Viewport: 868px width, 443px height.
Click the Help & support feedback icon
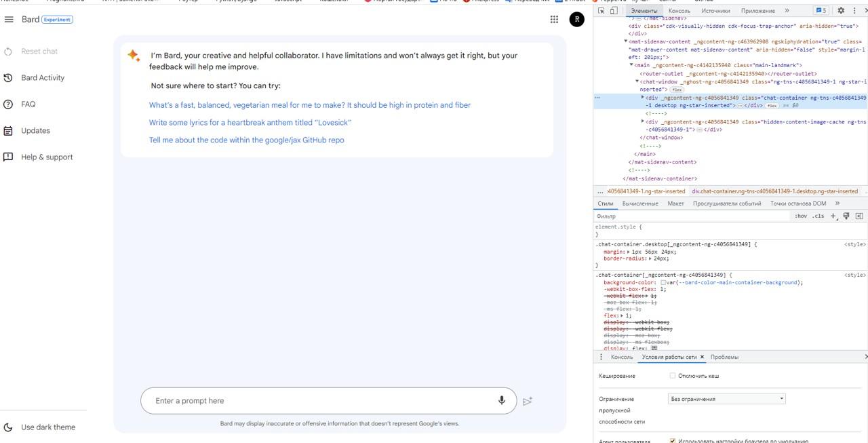(x=8, y=157)
